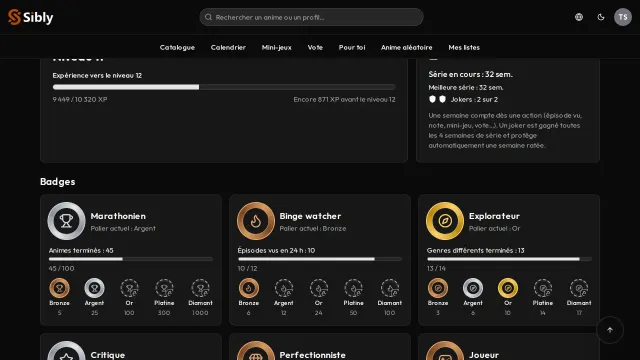
Task: Click the level 12 experience progress bar
Action: tap(224, 87)
